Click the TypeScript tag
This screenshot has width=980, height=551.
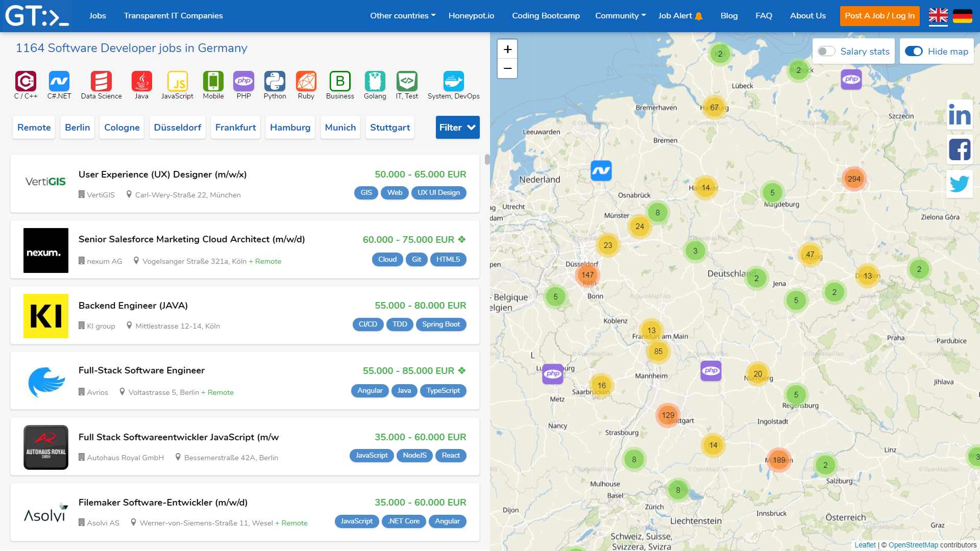coord(443,391)
